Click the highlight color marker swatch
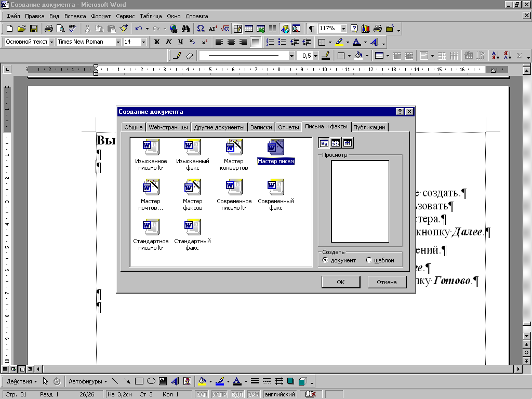 339,42
